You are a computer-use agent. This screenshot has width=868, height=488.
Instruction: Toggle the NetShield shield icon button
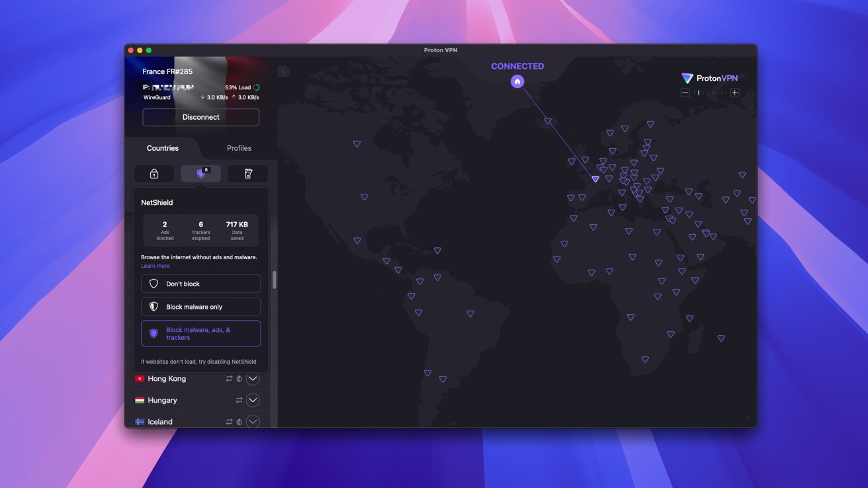point(201,174)
